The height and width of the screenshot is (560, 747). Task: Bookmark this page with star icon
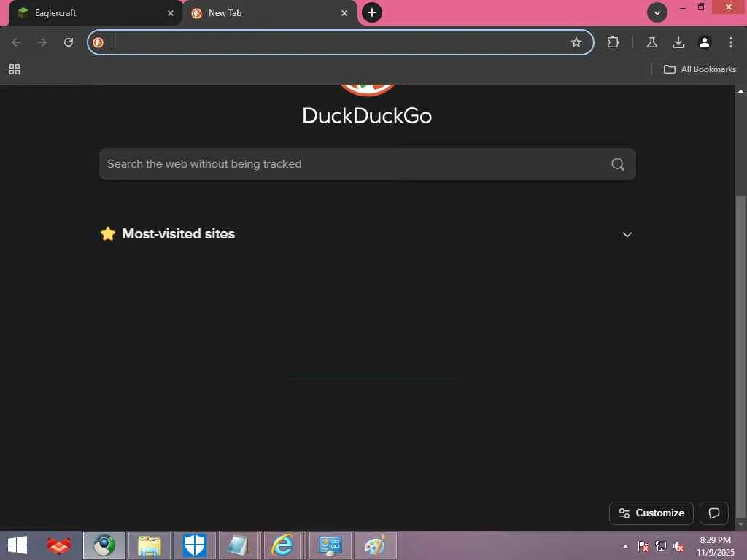(576, 42)
